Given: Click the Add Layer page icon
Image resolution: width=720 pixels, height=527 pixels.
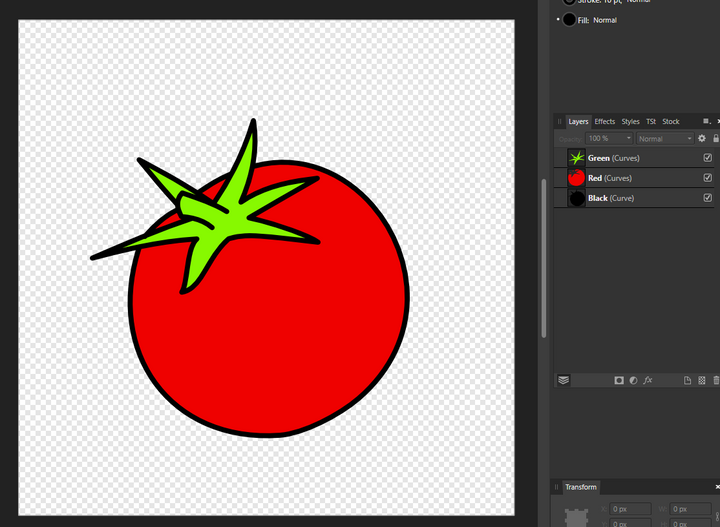Looking at the screenshot, I should 687,380.
